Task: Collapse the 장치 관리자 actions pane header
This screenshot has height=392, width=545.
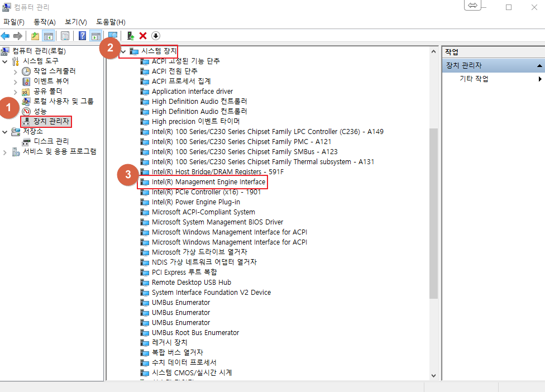Action: pyautogui.click(x=539, y=66)
